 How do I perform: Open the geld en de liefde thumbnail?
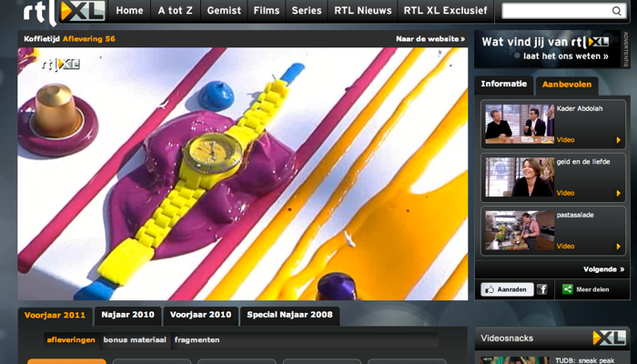pos(520,177)
